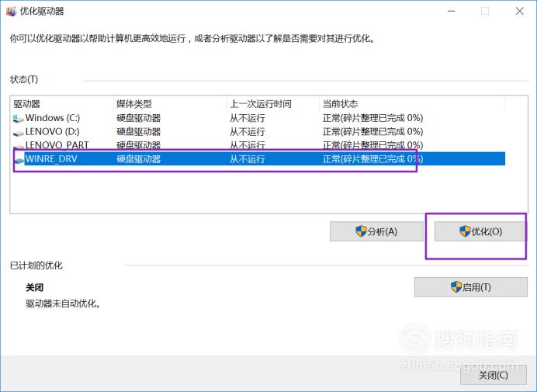Click the shield icon on 分析(A) button

pyautogui.click(x=361, y=231)
